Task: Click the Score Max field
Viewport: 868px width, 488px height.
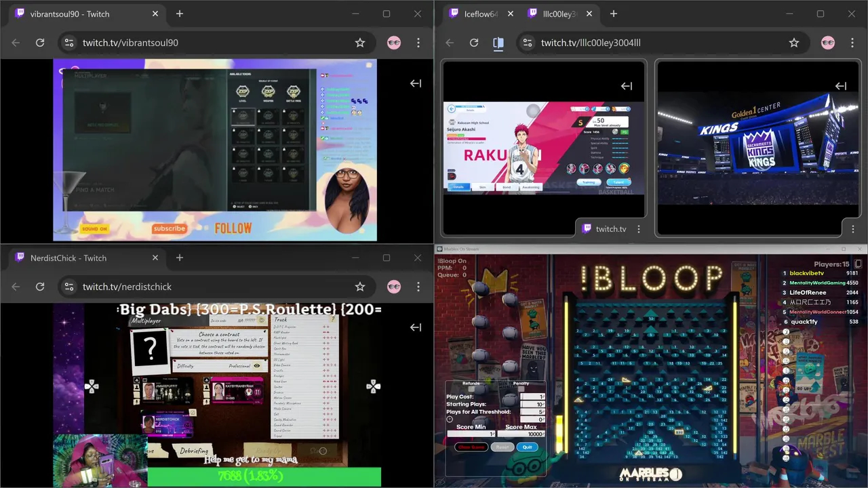Action: tap(521, 434)
